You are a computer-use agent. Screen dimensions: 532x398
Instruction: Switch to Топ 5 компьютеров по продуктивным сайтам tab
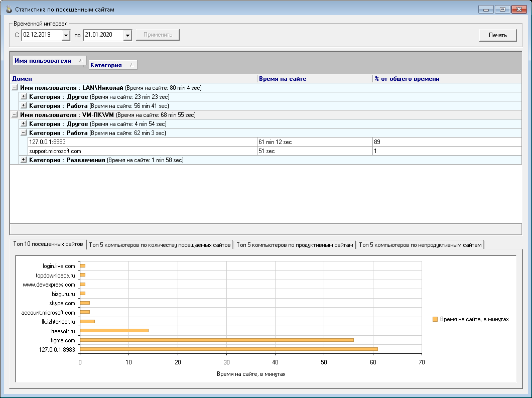[295, 245]
